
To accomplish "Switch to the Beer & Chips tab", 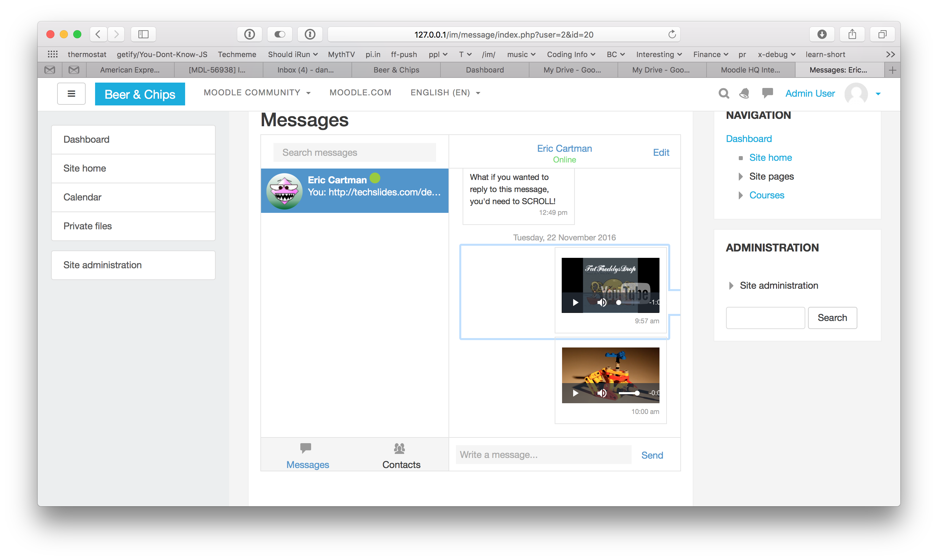I will point(396,70).
